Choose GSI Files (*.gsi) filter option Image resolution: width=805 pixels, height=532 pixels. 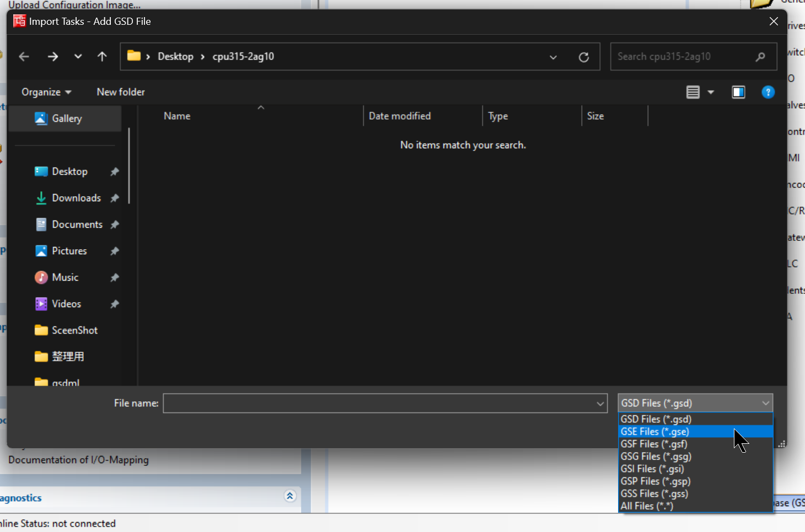[696, 469]
